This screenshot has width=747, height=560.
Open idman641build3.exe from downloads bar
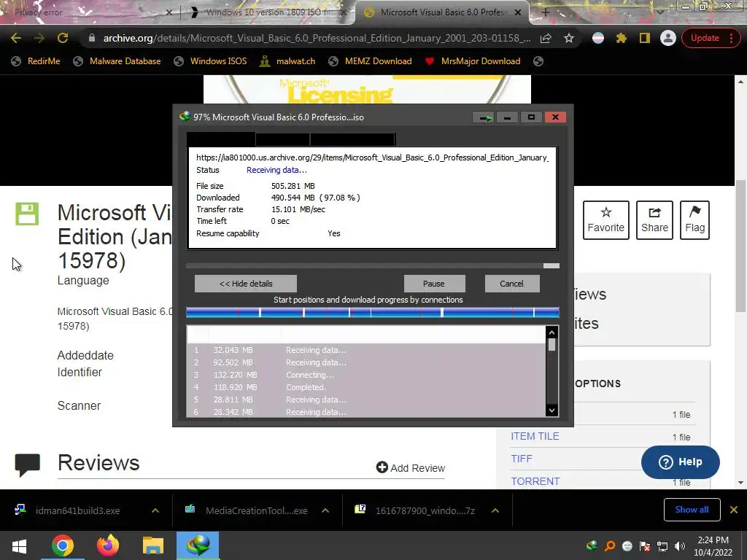(77, 511)
